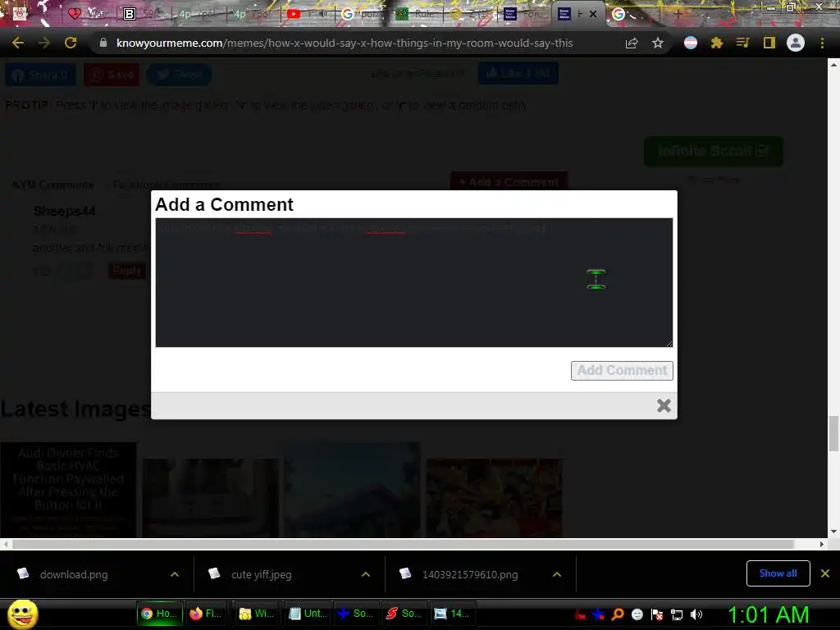Switch to the Untitled Notepad taskbar button

click(308, 614)
